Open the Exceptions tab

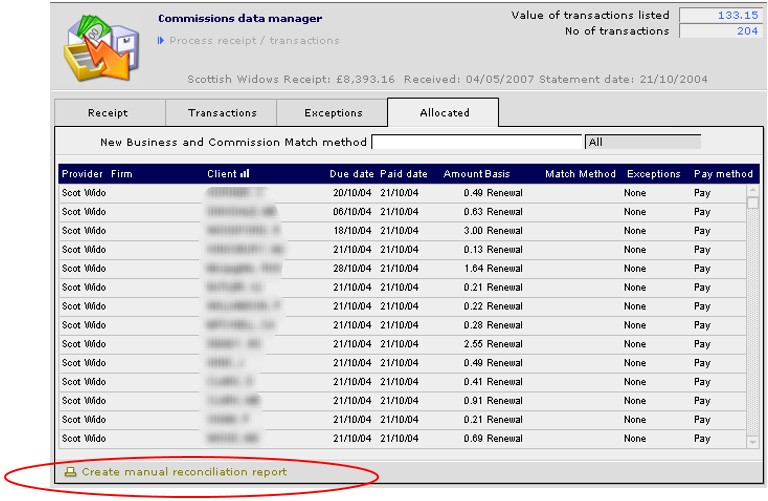[x=332, y=113]
